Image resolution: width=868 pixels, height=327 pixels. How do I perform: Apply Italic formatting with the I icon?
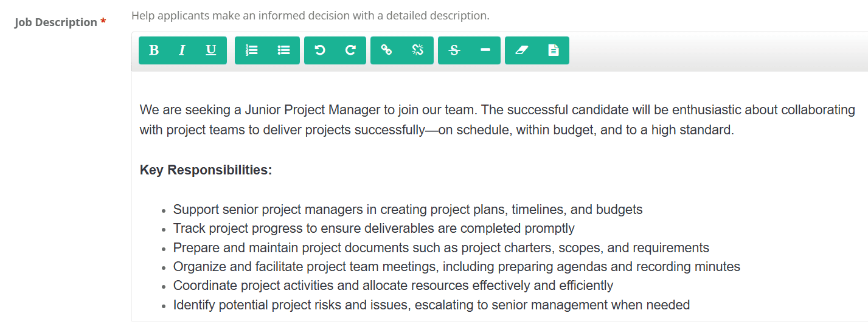(x=182, y=50)
